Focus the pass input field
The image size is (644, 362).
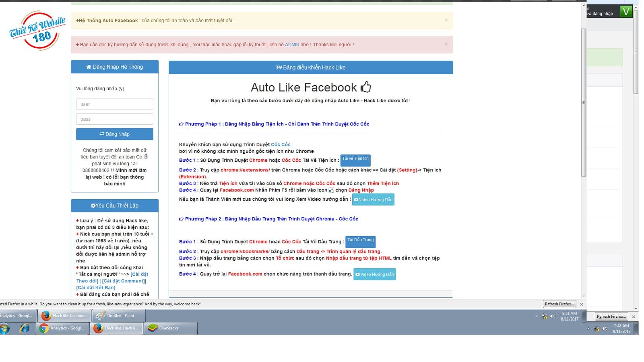pos(115,119)
